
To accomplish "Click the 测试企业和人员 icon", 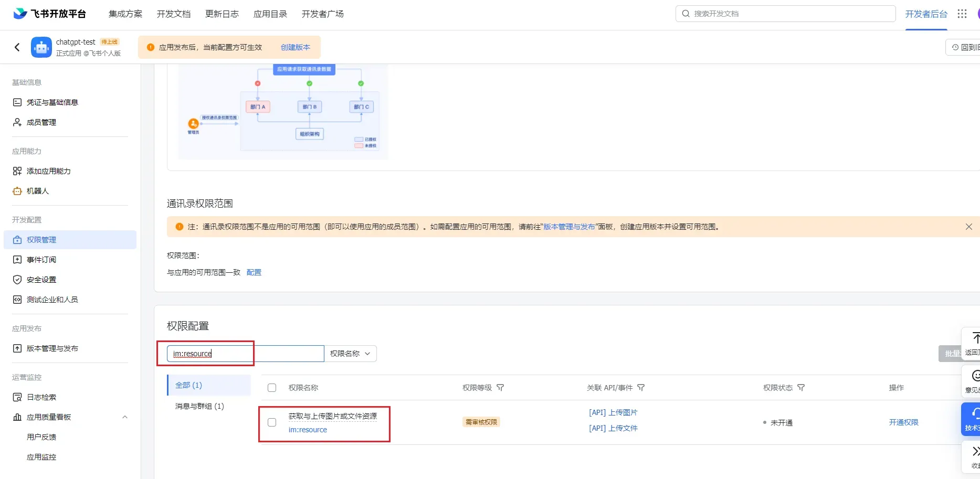I will pos(17,300).
